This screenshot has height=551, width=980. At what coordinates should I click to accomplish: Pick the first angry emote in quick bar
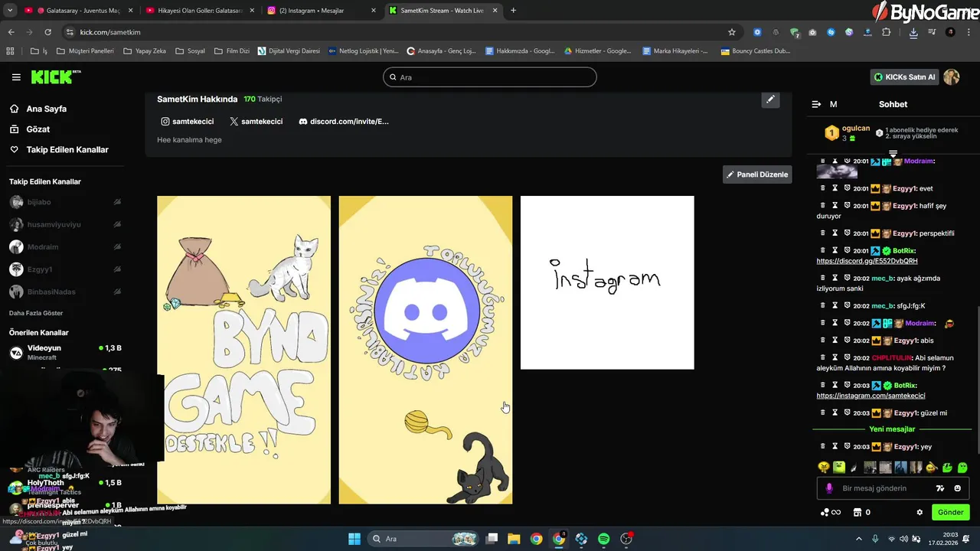824,467
